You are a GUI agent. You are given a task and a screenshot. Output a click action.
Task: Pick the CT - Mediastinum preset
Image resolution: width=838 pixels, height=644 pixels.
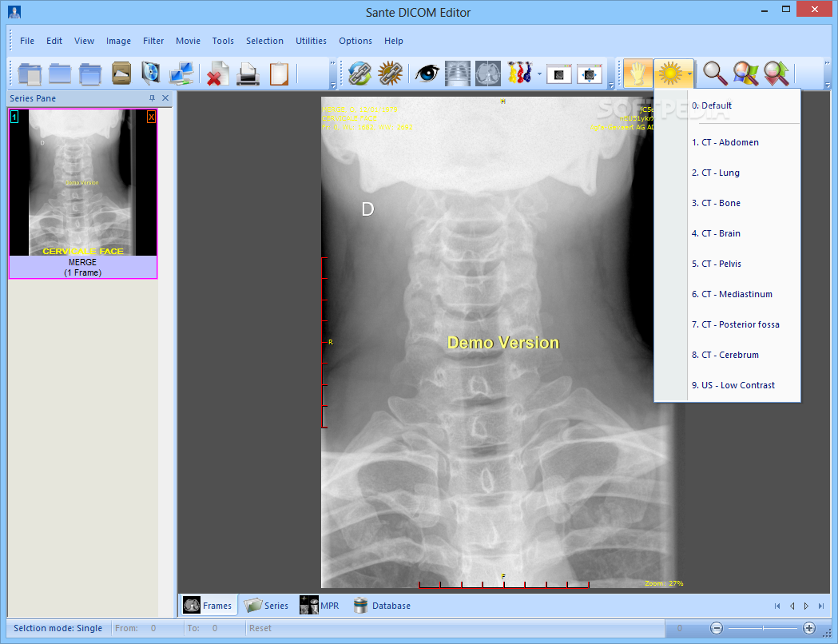click(x=728, y=295)
